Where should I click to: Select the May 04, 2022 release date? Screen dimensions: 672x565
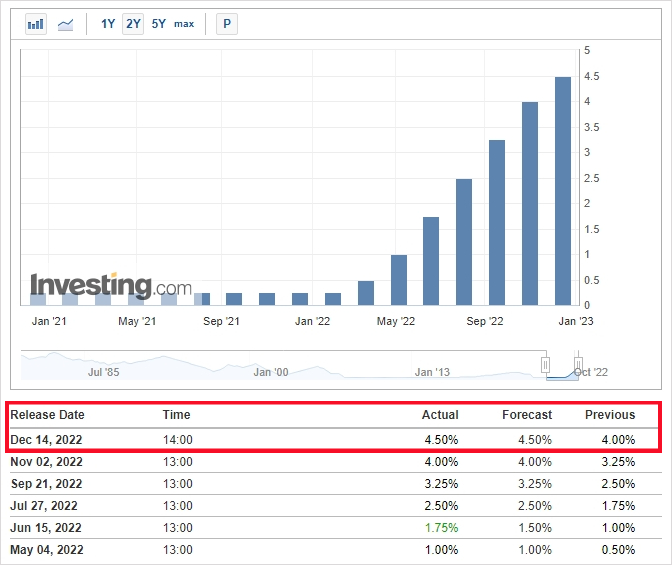point(47,550)
